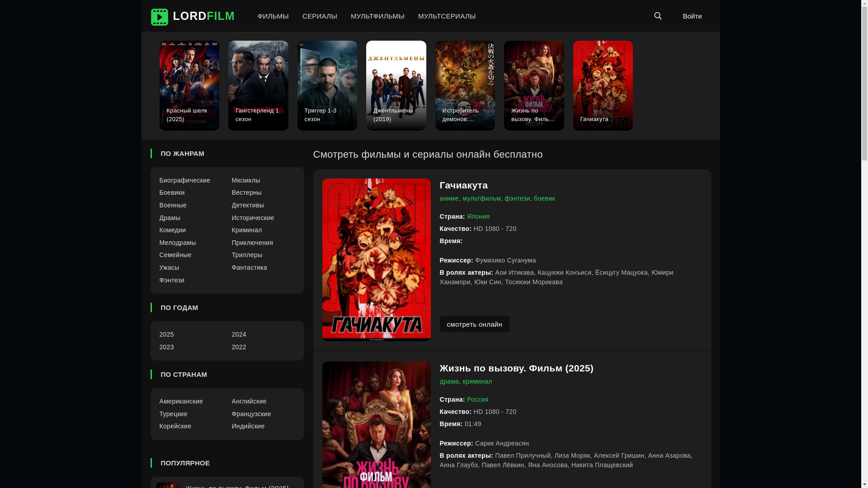Select the Семейные genre
This screenshot has width=868, height=488.
175,255
